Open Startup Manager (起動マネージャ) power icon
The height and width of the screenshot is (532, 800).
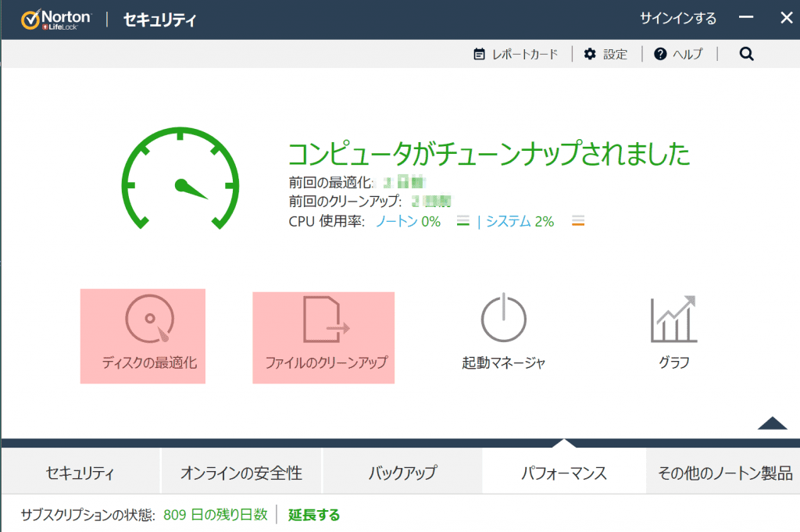coord(503,320)
